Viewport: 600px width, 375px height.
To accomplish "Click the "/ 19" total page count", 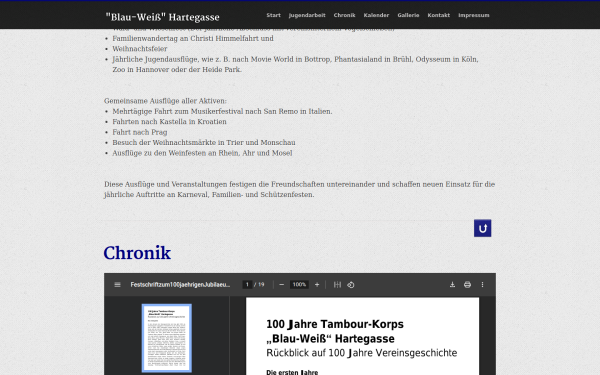I will (259, 285).
